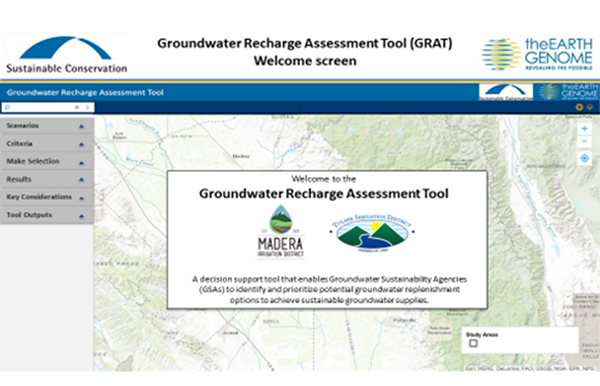Submit search with the arrow icon
600x386 pixels.
pyautogui.click(x=88, y=107)
